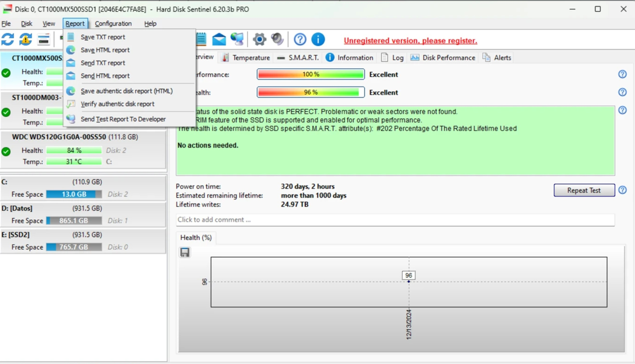Screen dimensions: 635x364
Task: Open the Configuration menu
Action: 113,24
